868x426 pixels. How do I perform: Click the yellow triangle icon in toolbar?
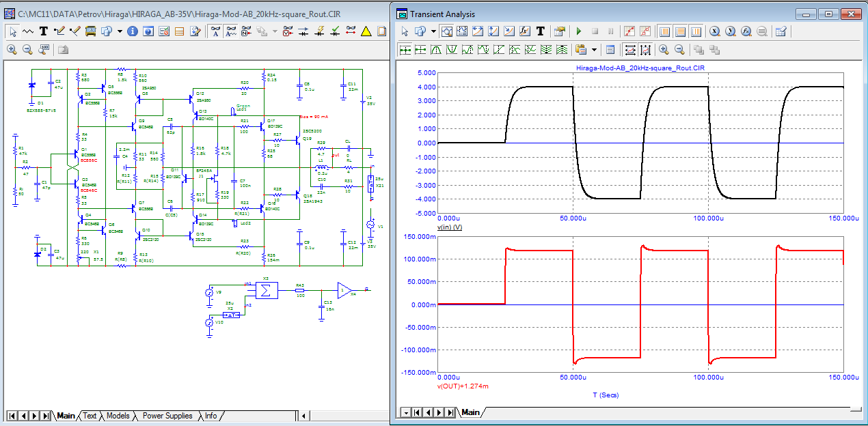366,31
